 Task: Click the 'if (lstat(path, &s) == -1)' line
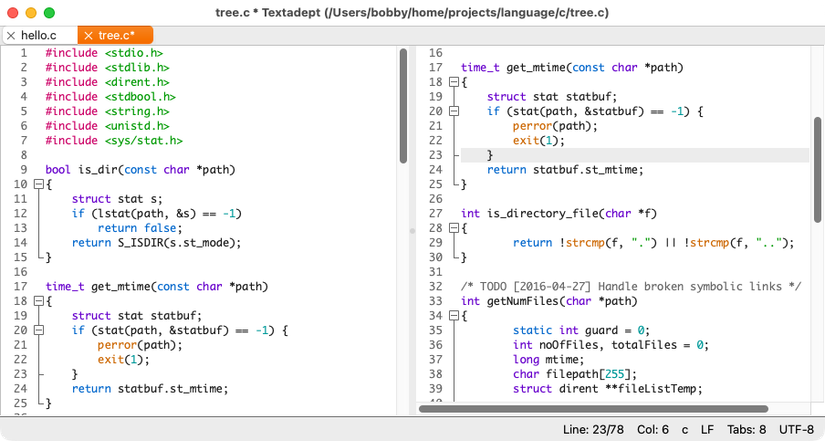pyautogui.click(x=157, y=214)
